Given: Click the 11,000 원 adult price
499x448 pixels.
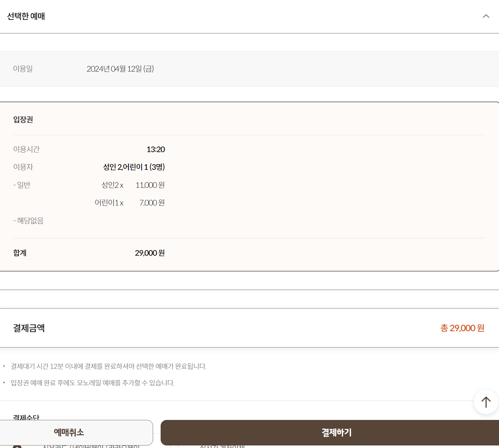Looking at the screenshot, I should pos(150,185).
